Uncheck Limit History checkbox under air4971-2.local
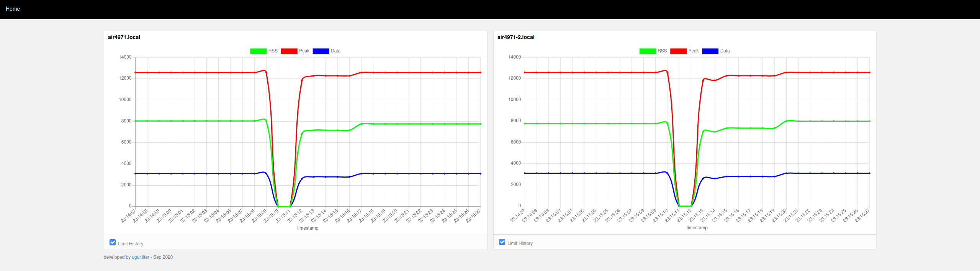 502,242
